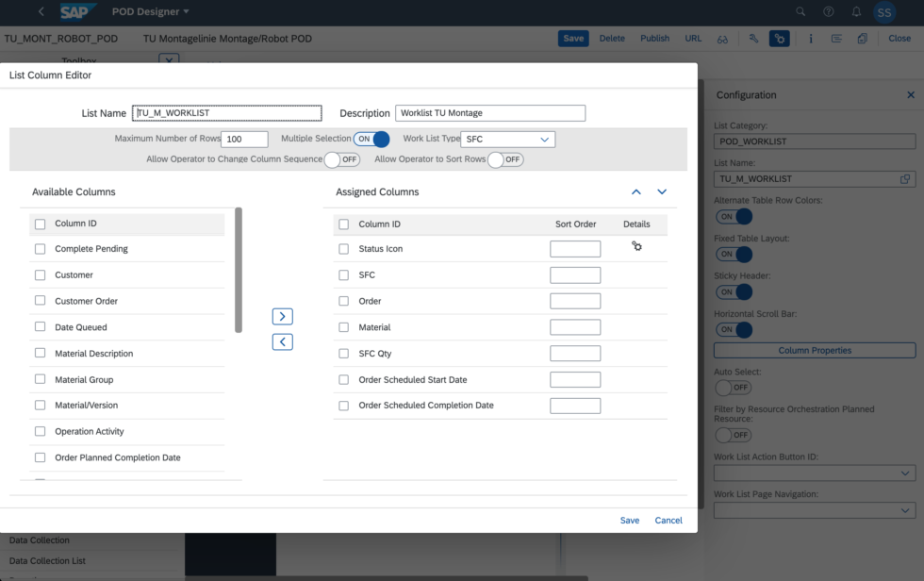
Task: Open the POD Designer title menu
Action: click(150, 12)
